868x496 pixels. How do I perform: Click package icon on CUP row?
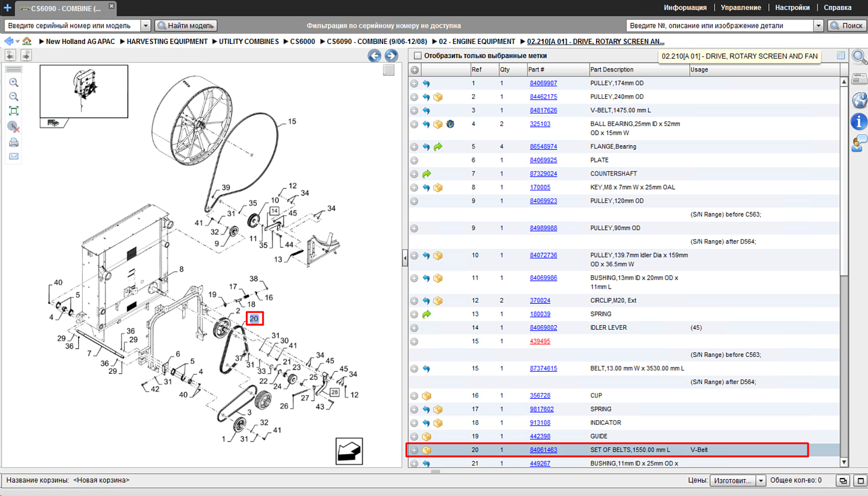426,396
